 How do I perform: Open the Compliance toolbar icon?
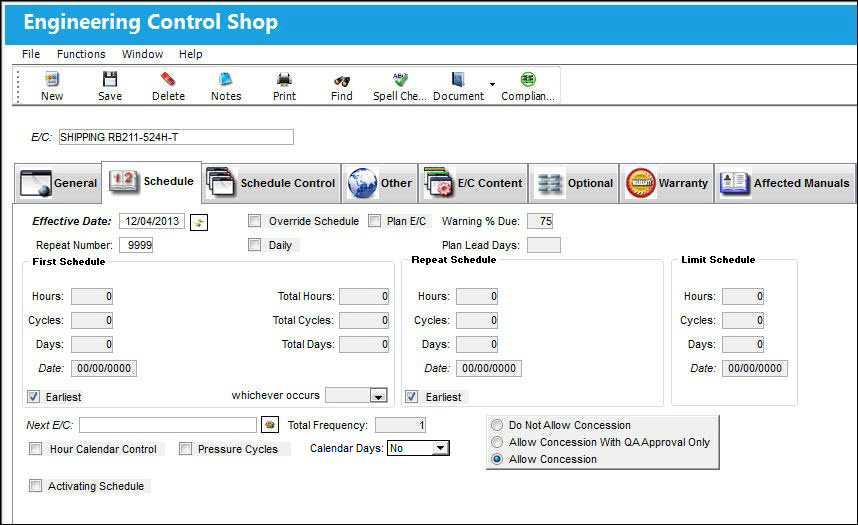point(528,79)
